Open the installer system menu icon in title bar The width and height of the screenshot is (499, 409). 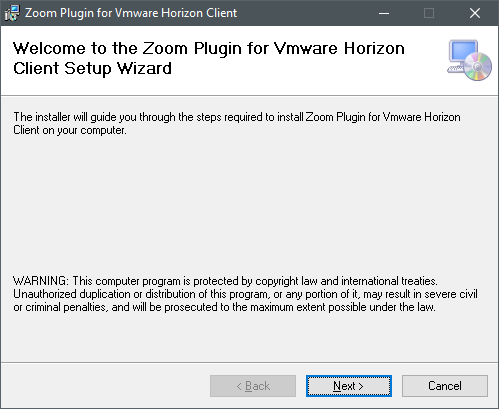pyautogui.click(x=12, y=13)
